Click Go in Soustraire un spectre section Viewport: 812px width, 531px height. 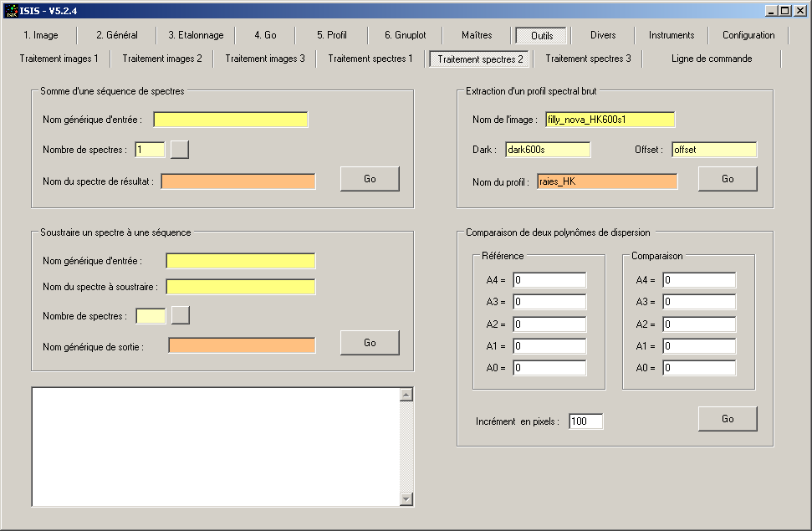point(370,343)
